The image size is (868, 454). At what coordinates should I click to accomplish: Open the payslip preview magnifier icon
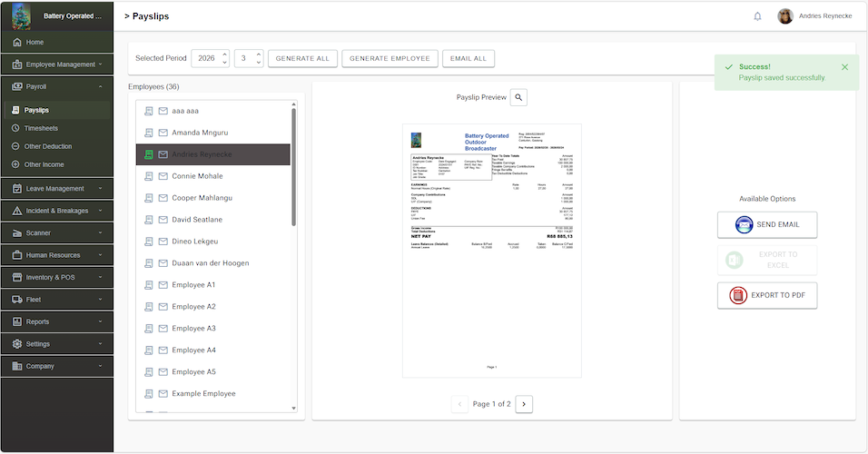pos(518,97)
